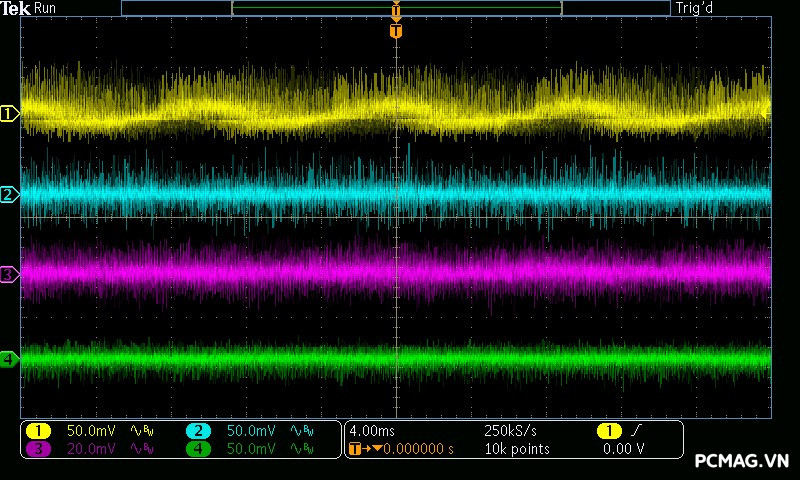This screenshot has width=800, height=480.
Task: Click the 0.00 V trigger level readout
Action: pos(624,449)
